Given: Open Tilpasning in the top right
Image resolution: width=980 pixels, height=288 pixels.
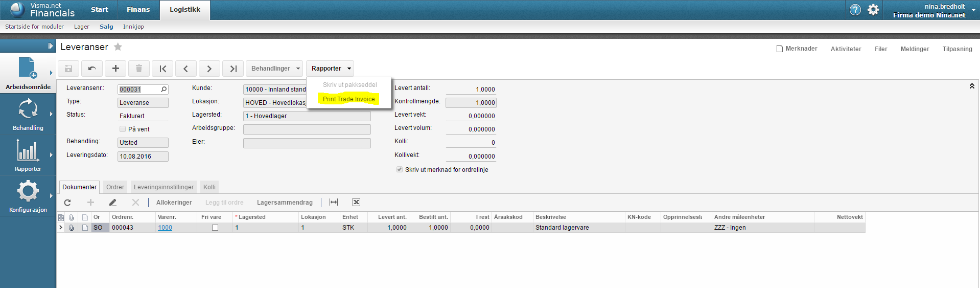Looking at the screenshot, I should (x=957, y=49).
